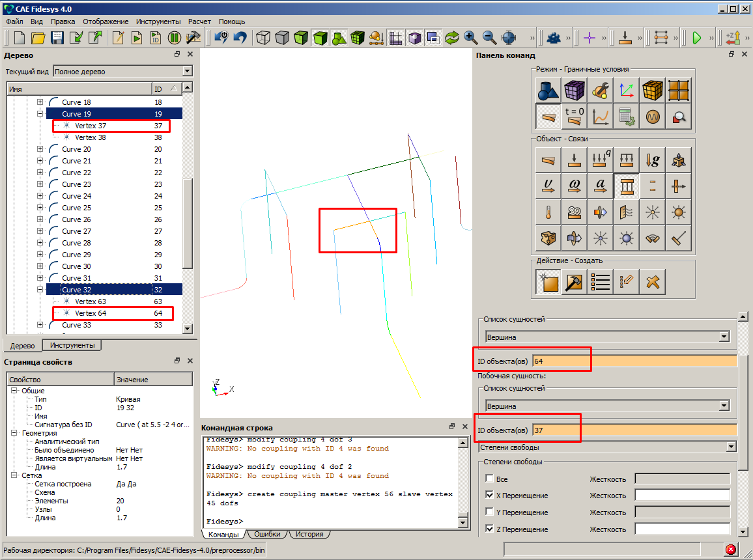
Task: Save using the floppy disk icon
Action: pyautogui.click(x=57, y=37)
